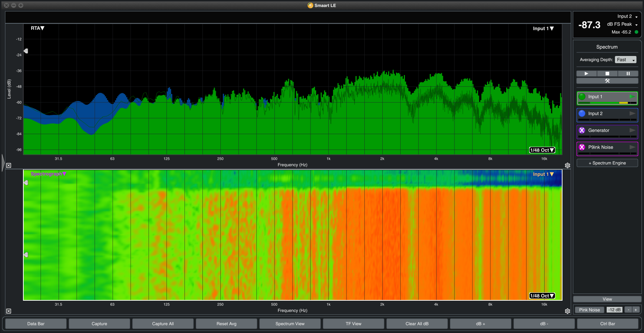Change dB FS Peak meter type
644x333 pixels.
(622, 24)
